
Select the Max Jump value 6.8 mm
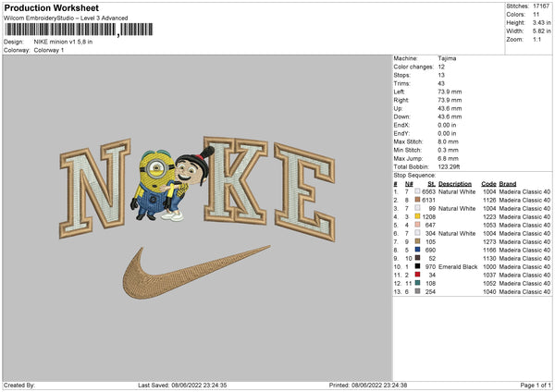[x=448, y=158]
